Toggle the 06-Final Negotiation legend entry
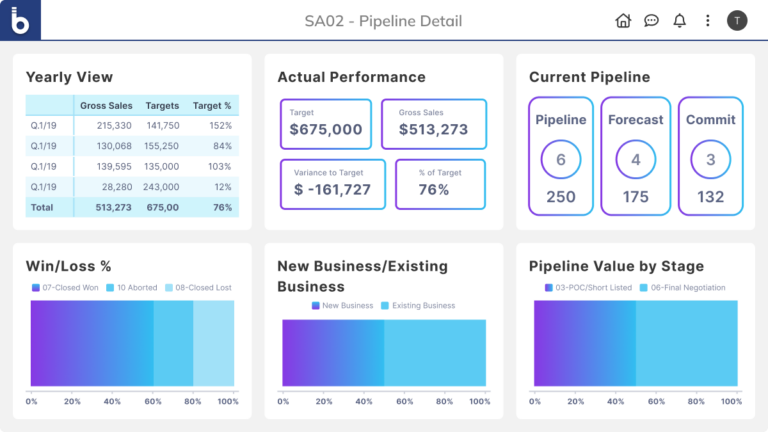The height and width of the screenshot is (432, 768). tap(684, 288)
